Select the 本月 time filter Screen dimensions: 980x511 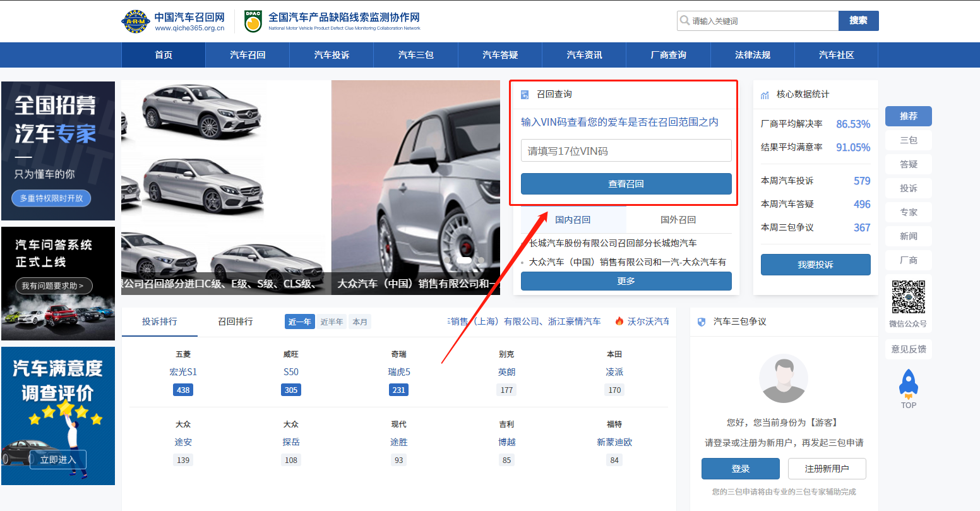coord(360,322)
